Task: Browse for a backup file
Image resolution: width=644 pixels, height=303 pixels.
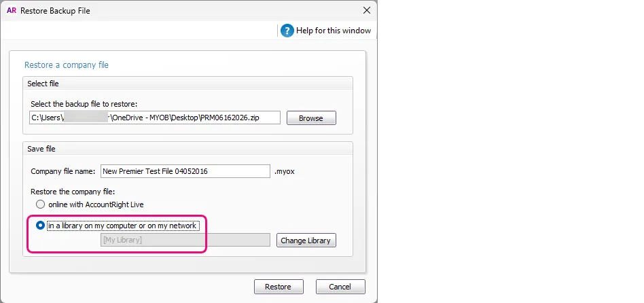Action: coord(311,118)
